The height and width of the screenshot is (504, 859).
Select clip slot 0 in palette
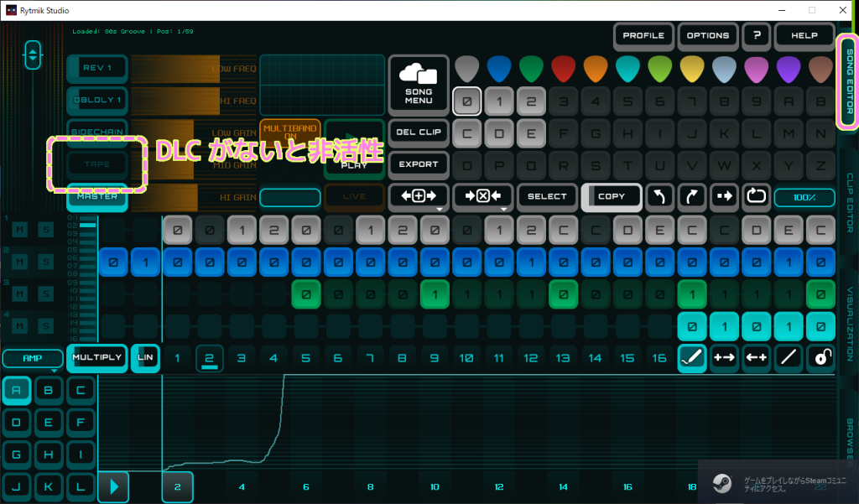466,101
